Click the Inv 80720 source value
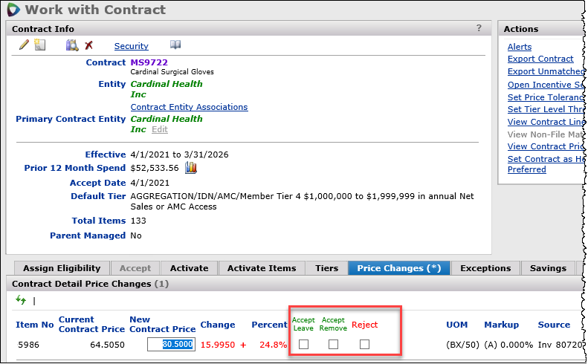Screen dimensions: 588x364 tap(560, 345)
